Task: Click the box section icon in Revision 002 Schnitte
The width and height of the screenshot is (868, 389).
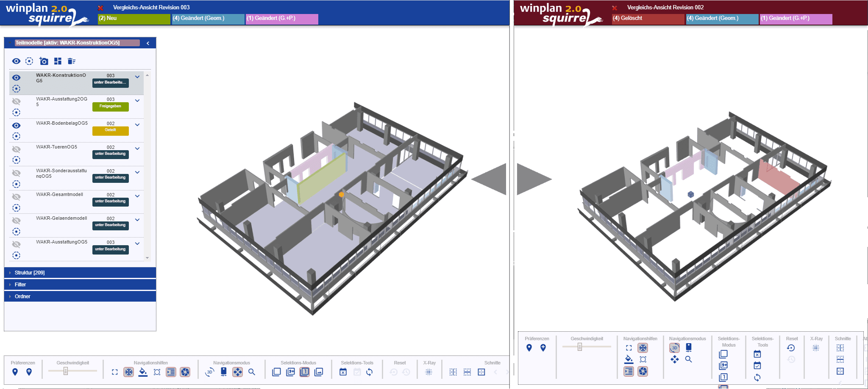Action: (x=840, y=371)
